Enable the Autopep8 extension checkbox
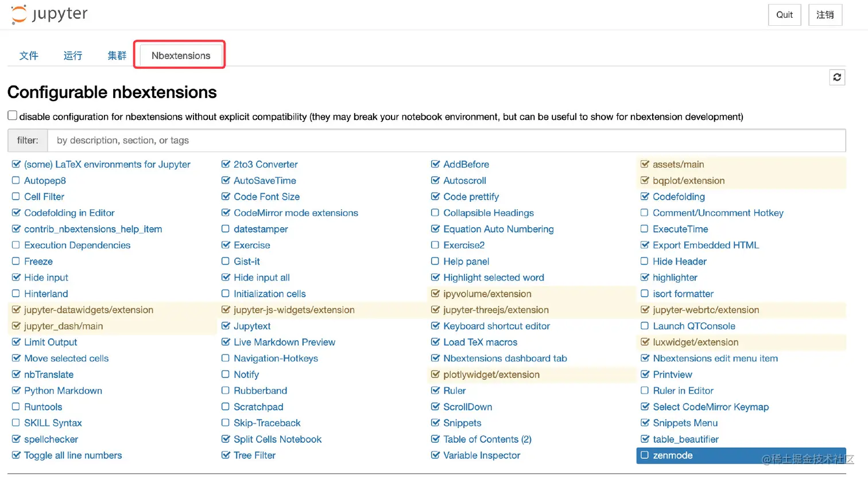 [x=16, y=180]
